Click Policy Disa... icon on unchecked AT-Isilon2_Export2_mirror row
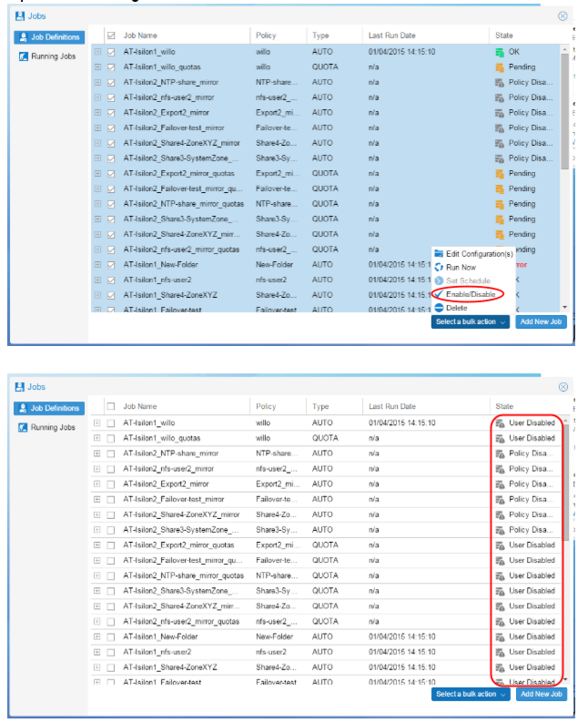The image size is (588, 723). (x=500, y=484)
